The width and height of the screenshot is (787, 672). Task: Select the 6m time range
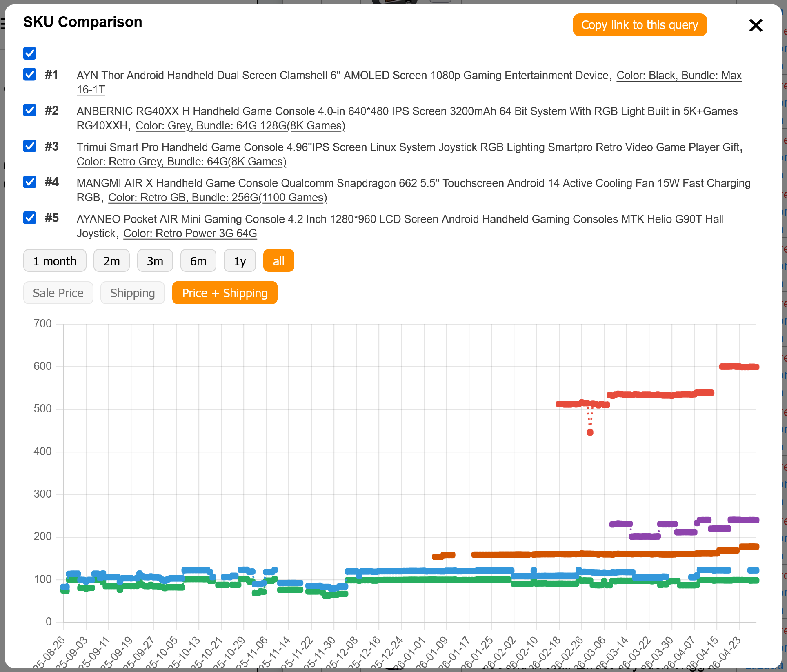(198, 261)
